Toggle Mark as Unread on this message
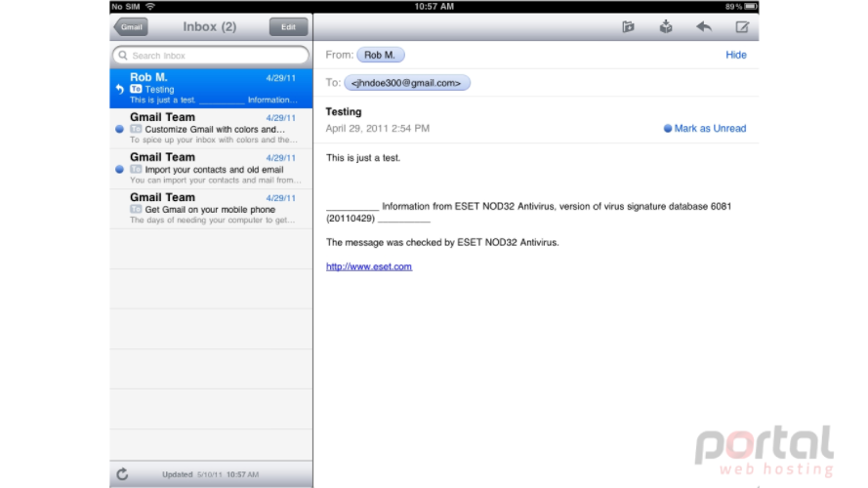 (705, 129)
